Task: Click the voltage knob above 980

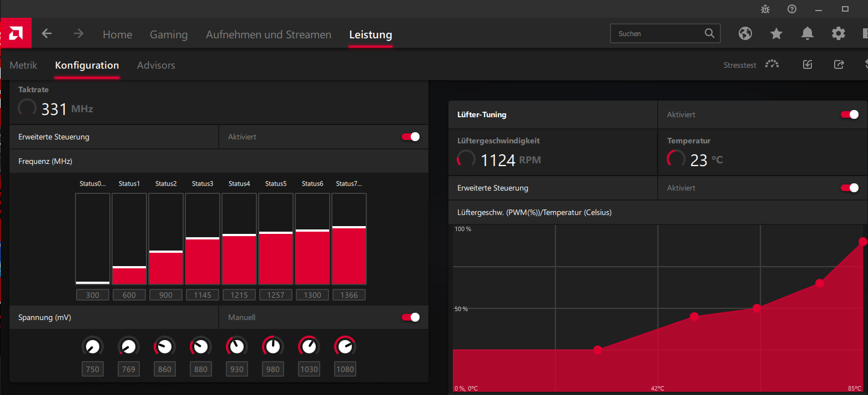Action: tap(273, 347)
